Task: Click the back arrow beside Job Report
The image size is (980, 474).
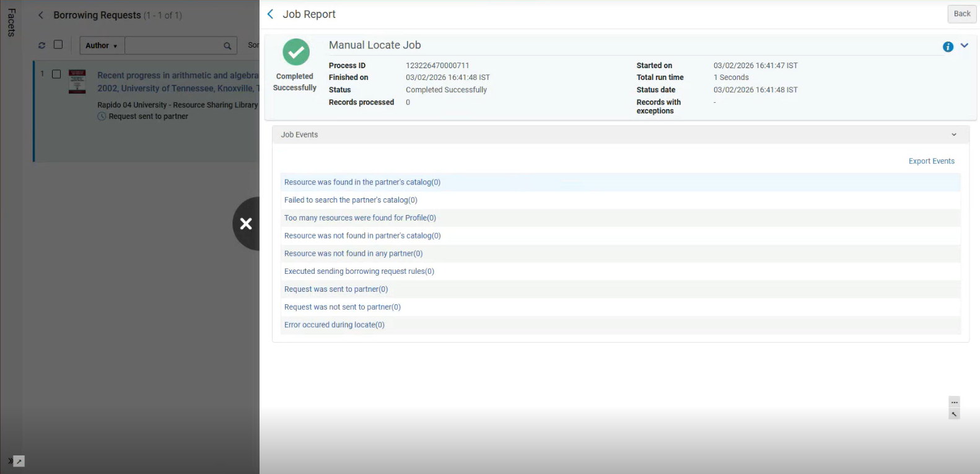Action: [x=270, y=14]
